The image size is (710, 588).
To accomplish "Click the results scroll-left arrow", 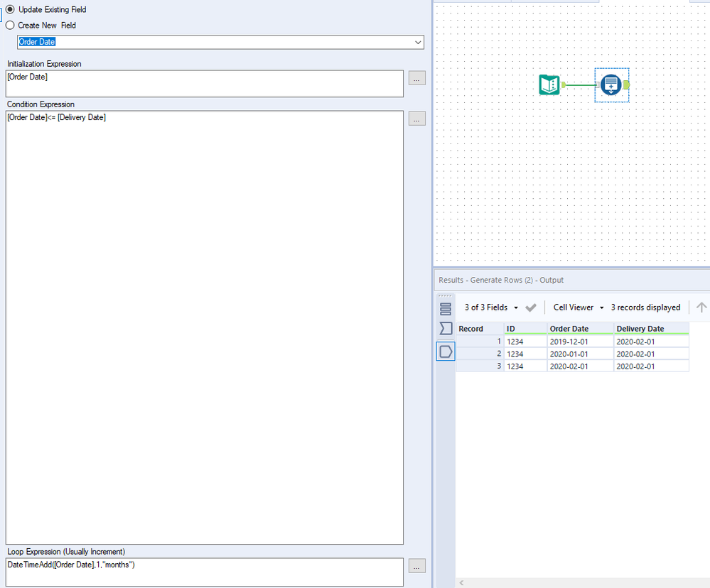I will point(461,582).
